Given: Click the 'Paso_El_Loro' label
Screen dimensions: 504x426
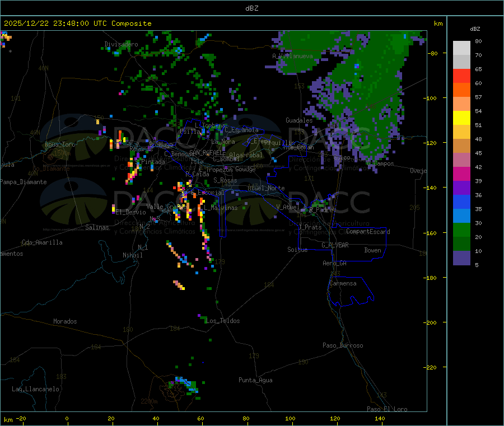Looking at the screenshot, I should tap(387, 409).
